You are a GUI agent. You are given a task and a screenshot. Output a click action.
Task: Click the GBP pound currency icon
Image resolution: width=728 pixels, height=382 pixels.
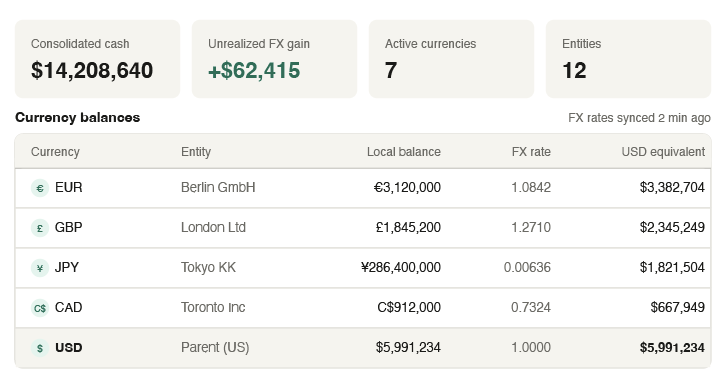(40, 228)
